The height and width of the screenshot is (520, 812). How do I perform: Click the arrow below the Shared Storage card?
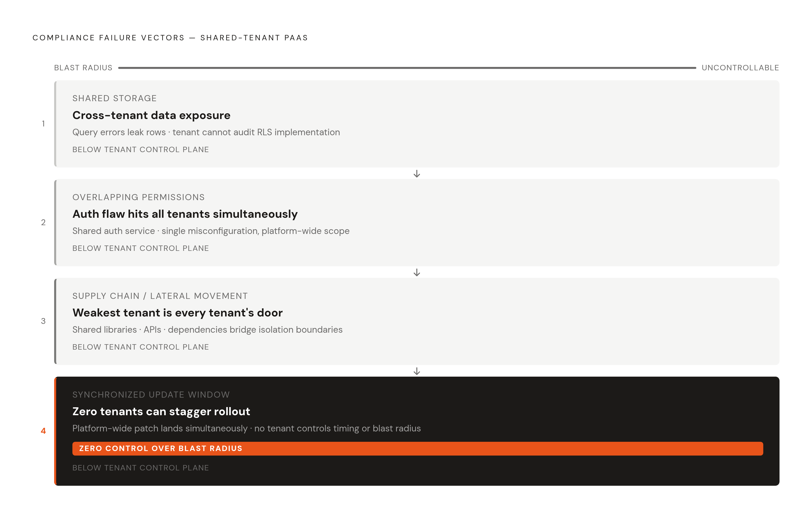(x=417, y=174)
